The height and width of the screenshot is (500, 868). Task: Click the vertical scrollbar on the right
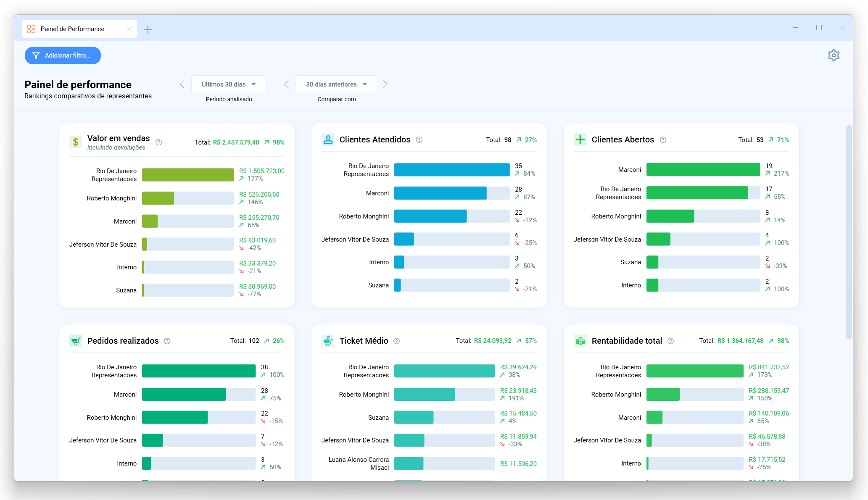click(x=849, y=232)
